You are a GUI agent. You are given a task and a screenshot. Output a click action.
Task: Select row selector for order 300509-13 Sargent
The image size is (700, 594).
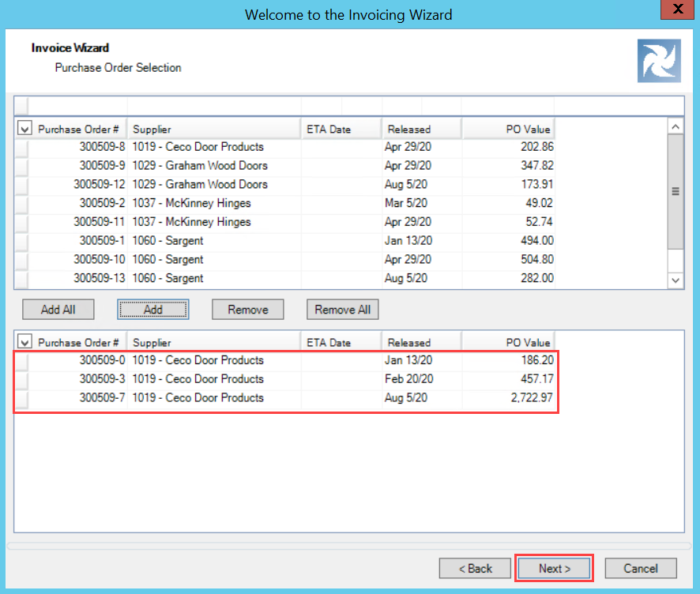(x=22, y=279)
